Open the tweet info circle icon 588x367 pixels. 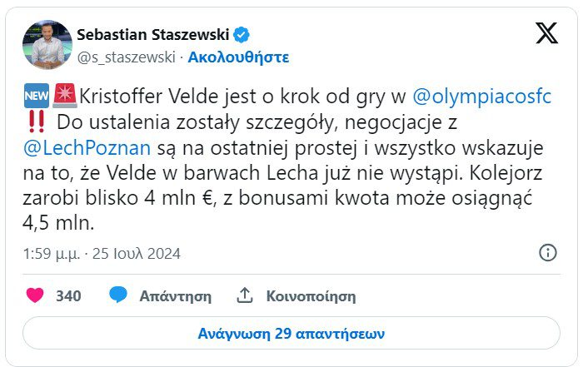[x=547, y=253]
